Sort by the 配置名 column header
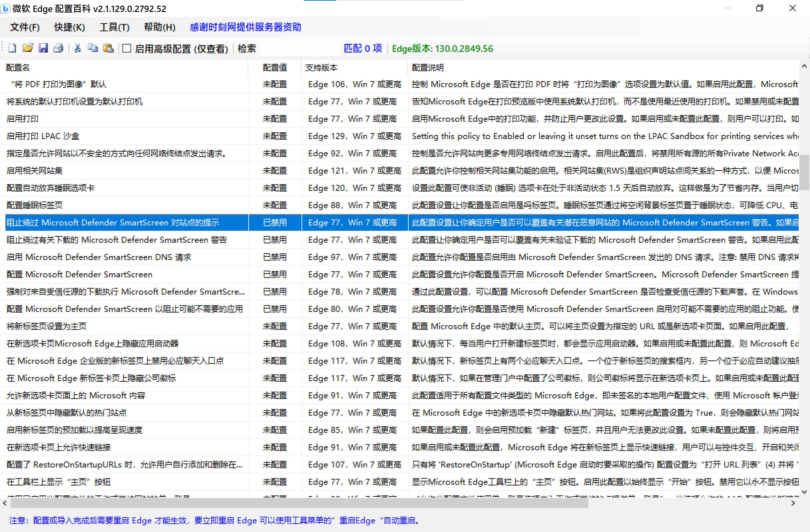810x532 pixels. [x=124, y=67]
